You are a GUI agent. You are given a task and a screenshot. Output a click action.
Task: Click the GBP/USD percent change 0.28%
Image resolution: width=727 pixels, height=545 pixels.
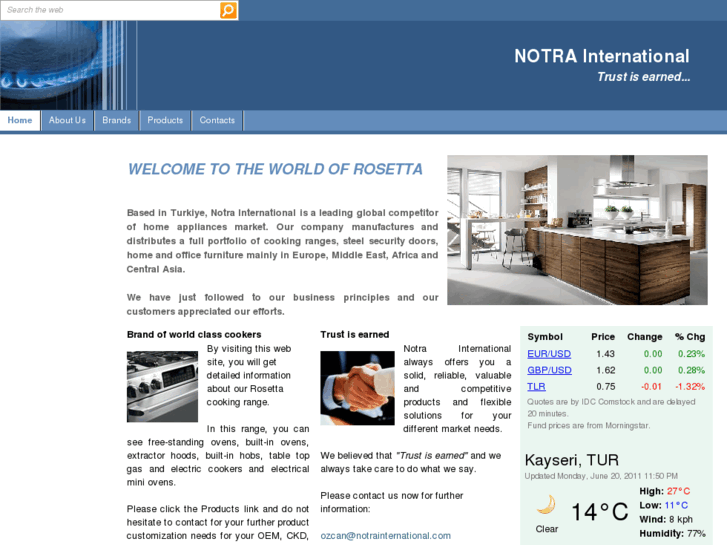coord(691,370)
